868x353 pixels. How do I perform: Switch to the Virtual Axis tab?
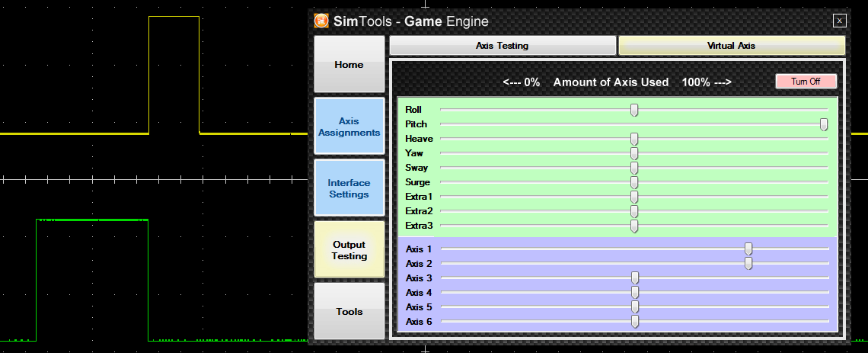(x=731, y=46)
